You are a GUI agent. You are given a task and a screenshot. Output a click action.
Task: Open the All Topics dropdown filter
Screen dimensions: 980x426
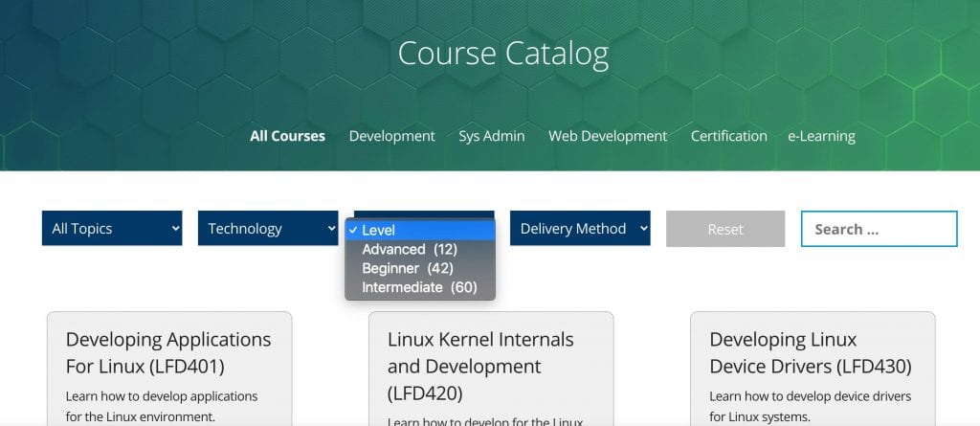(x=112, y=229)
